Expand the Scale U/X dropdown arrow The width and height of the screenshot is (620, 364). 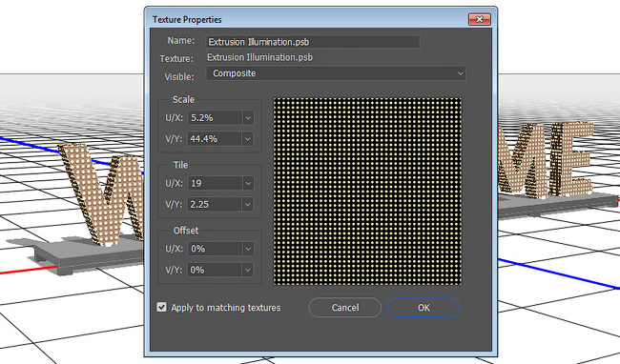(x=248, y=117)
